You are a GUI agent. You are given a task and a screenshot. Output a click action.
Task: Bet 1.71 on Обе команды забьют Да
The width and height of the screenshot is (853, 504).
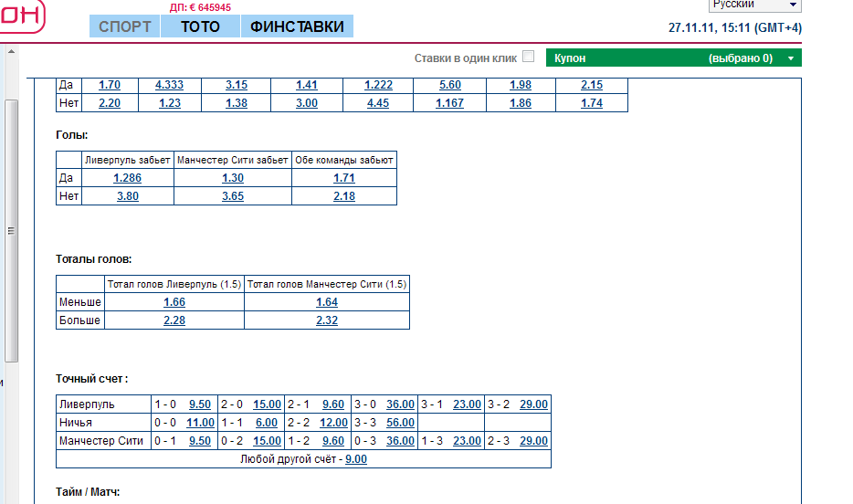tap(344, 178)
